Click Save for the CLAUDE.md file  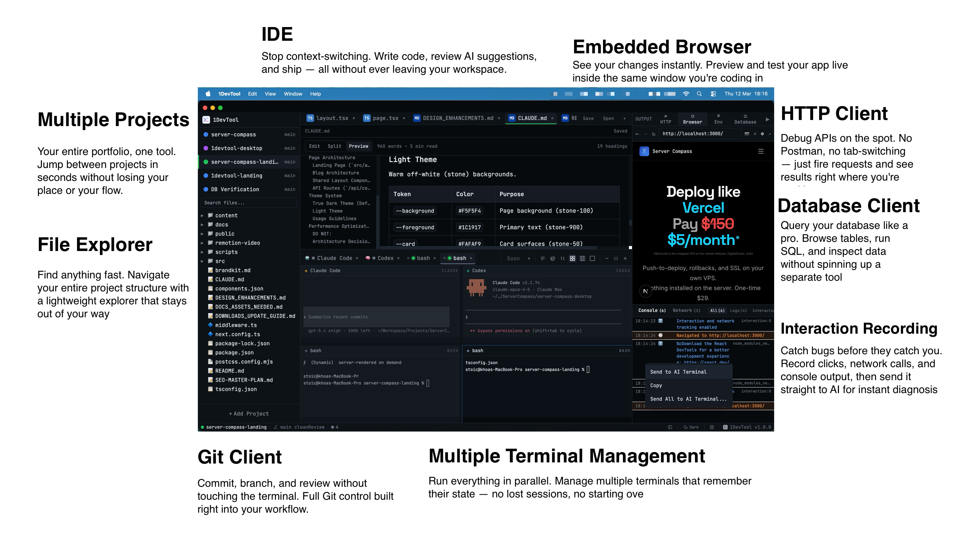coord(588,118)
